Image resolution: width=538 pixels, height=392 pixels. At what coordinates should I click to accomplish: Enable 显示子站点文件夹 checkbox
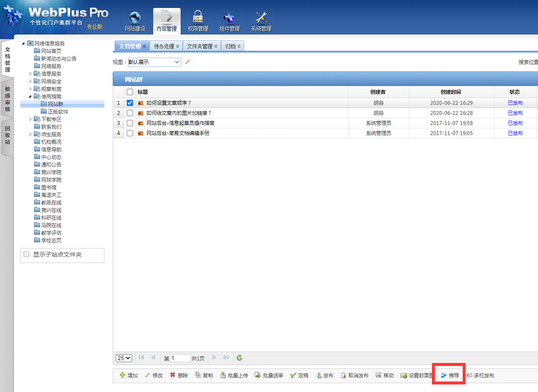pyautogui.click(x=27, y=255)
